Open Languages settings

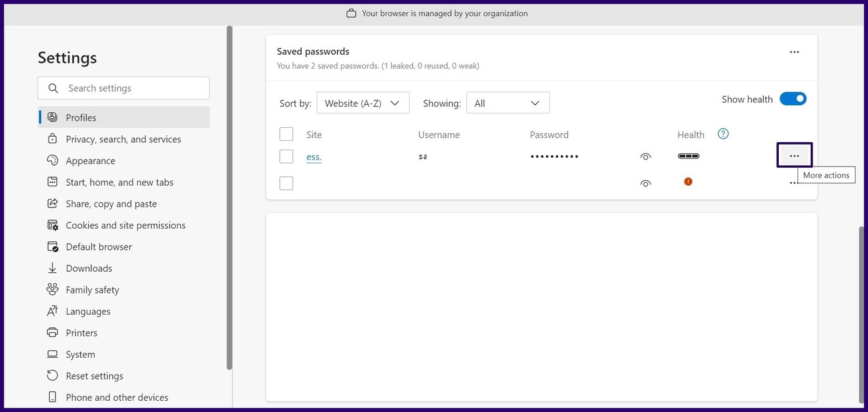click(x=123, y=311)
